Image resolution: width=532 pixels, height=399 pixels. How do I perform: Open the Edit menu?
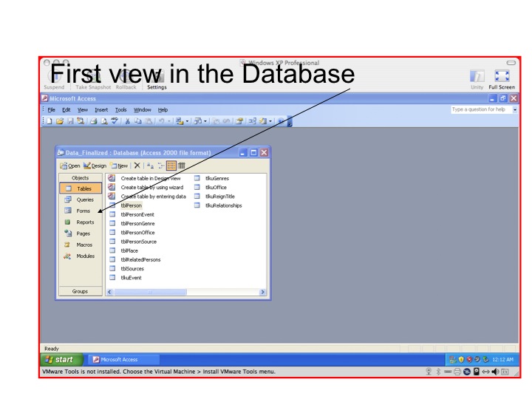66,110
